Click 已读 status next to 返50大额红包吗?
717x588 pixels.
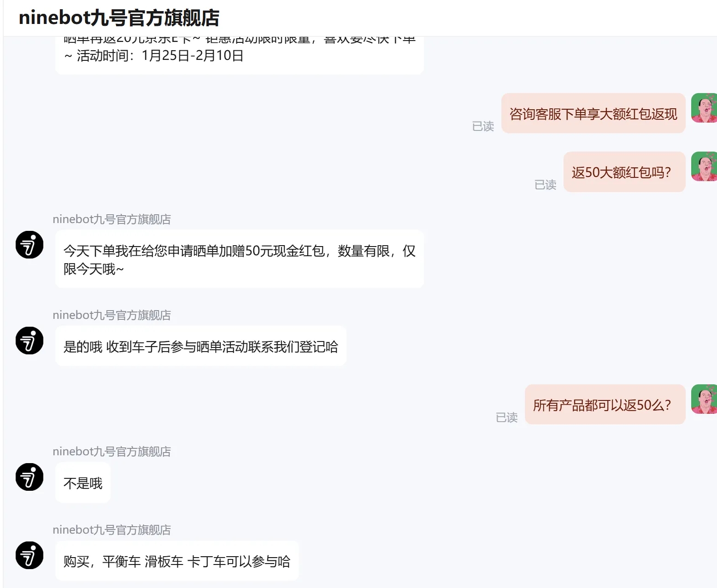545,184
